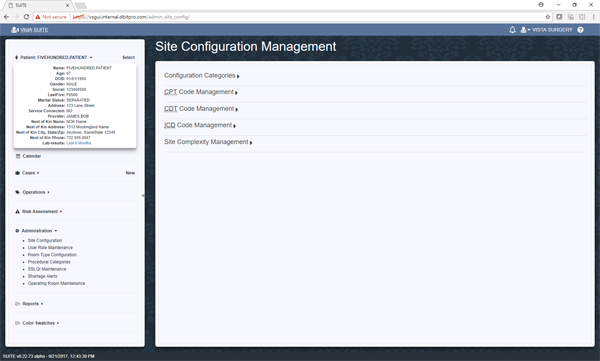
Task: Click the New case button
Action: (x=130, y=173)
